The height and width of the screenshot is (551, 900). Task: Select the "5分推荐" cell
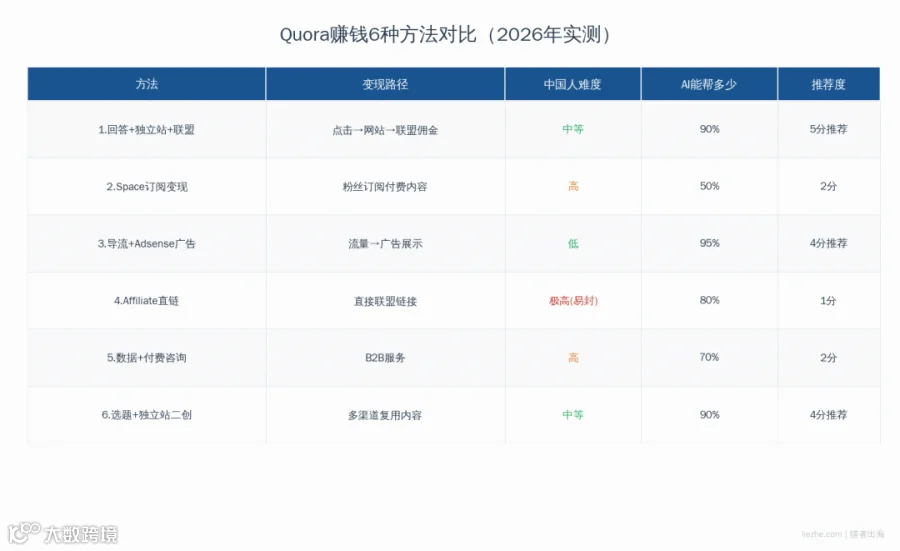click(x=828, y=129)
